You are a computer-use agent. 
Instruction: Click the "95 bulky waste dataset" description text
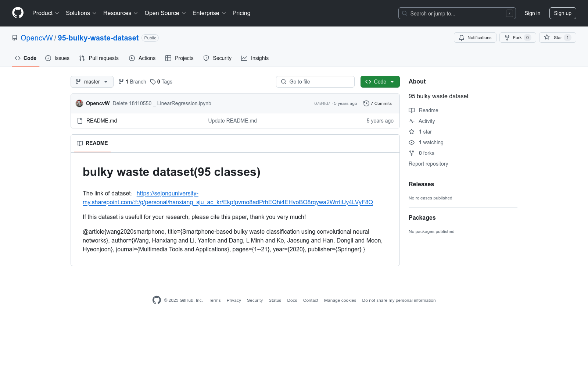click(438, 96)
